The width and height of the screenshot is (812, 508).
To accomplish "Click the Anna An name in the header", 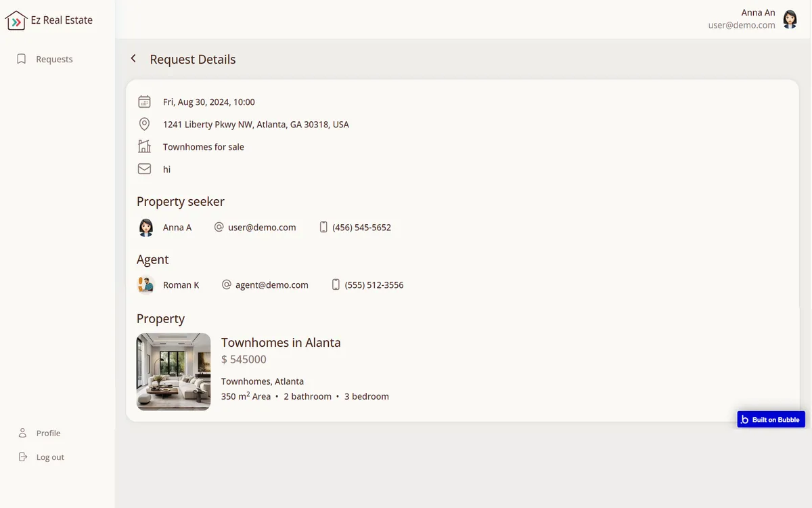I will pos(758,12).
